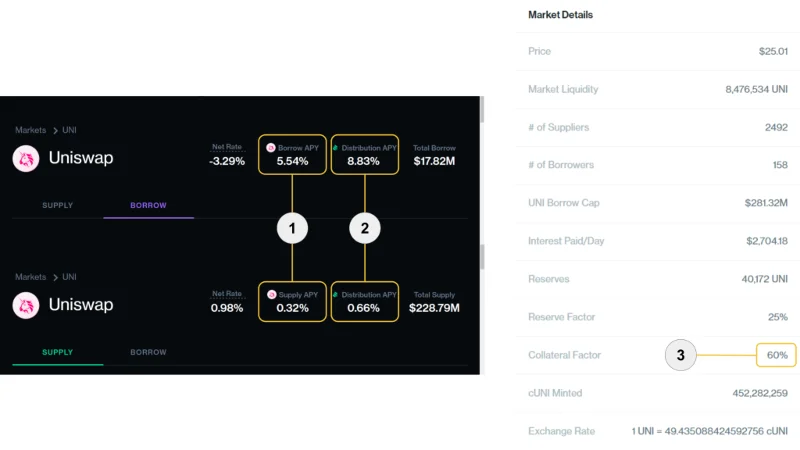
Task: Select the SUPPLY tab in the top panel
Action: coord(58,205)
